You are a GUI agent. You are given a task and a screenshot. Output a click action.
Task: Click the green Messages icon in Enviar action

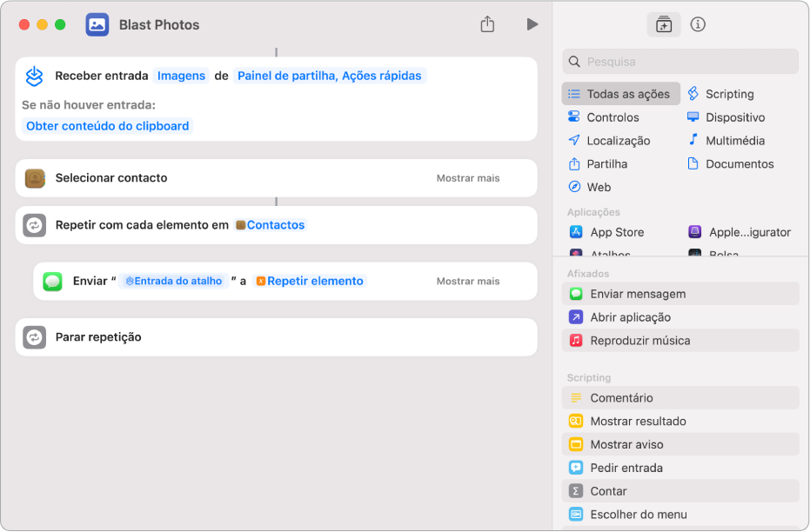[53, 282]
